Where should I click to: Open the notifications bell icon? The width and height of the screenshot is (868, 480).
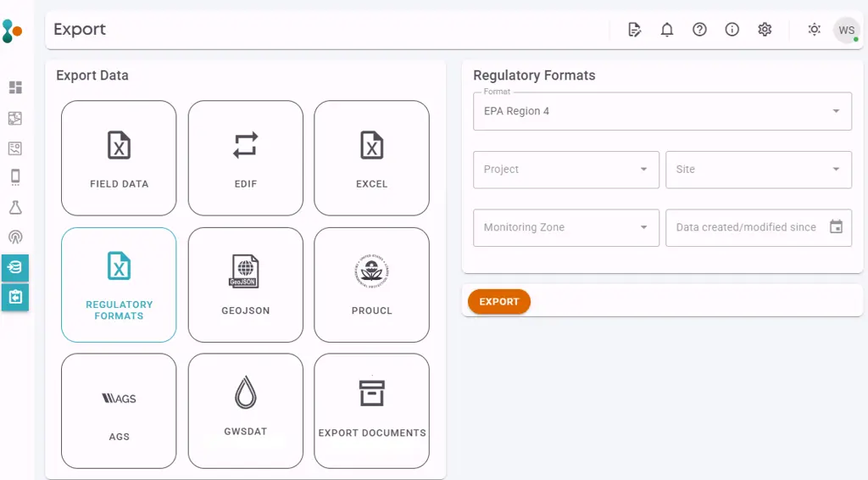667,30
